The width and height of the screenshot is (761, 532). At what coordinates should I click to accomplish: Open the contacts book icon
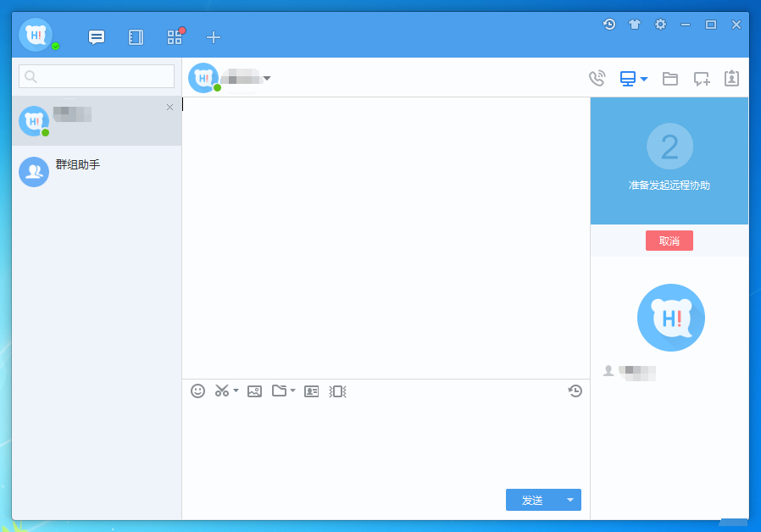click(136, 37)
